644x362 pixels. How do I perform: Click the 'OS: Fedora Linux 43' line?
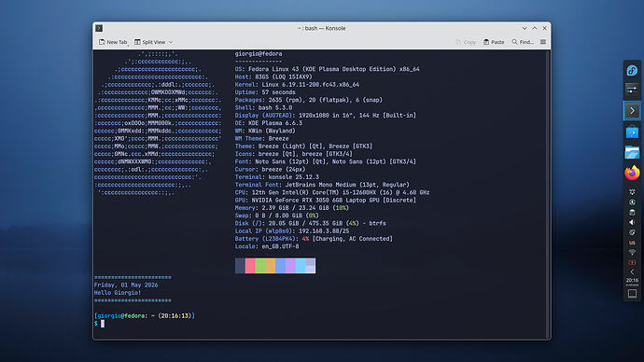[327, 69]
